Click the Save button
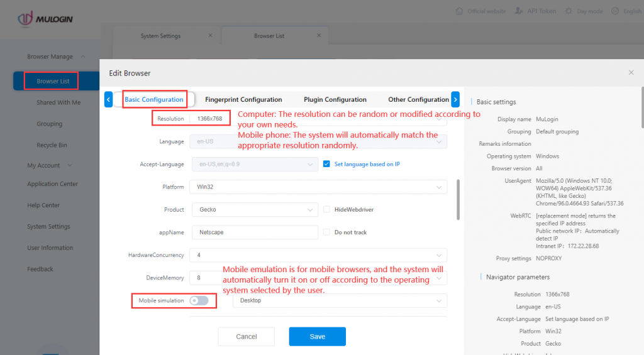644x355 pixels. 318,337
